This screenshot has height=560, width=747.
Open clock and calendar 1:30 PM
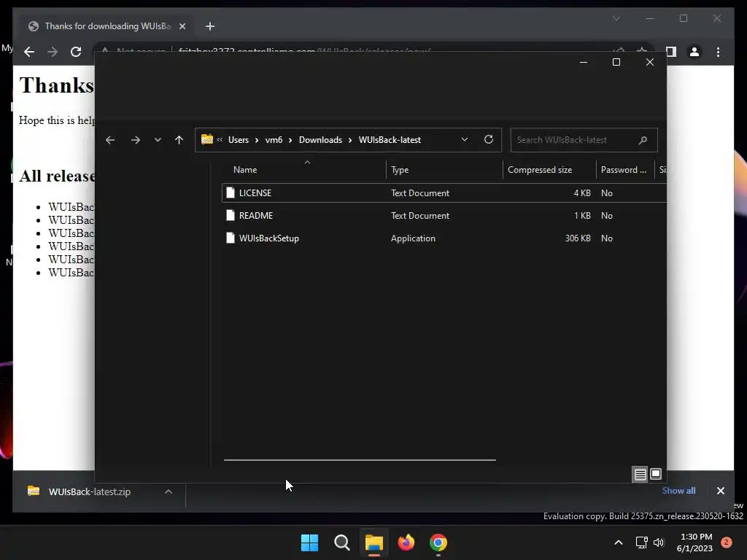point(695,542)
